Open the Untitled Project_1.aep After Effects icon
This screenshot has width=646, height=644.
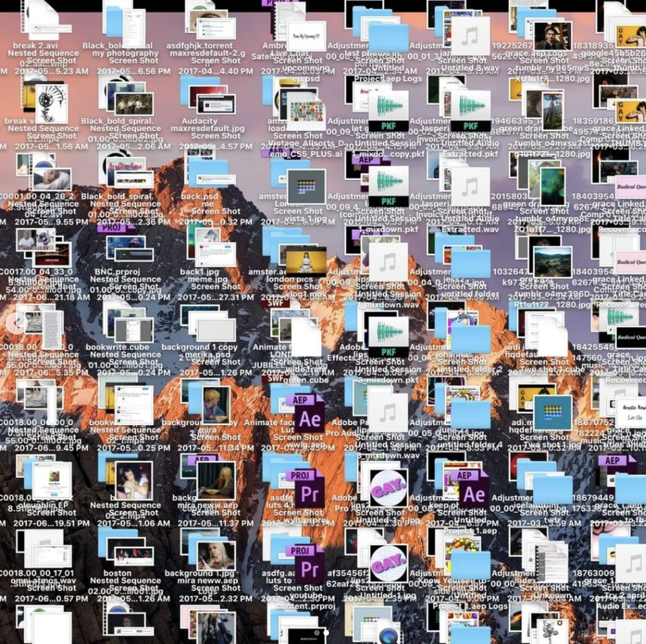pos(472,489)
